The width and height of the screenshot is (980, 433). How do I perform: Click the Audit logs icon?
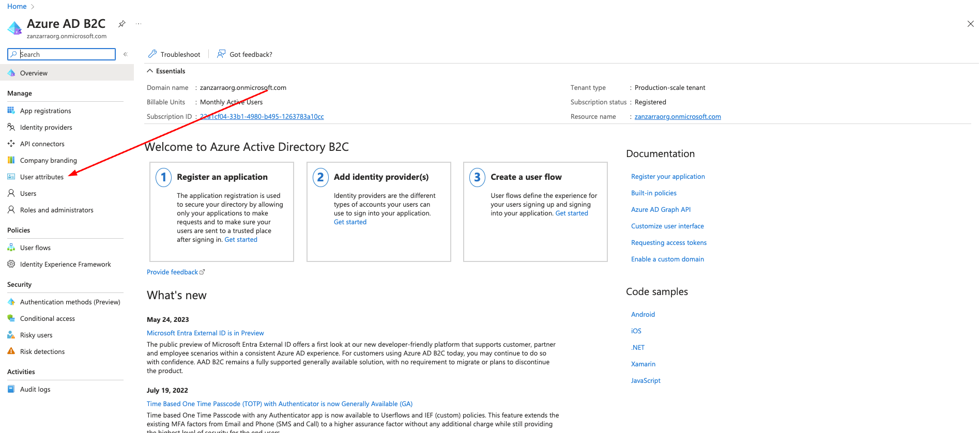point(11,389)
